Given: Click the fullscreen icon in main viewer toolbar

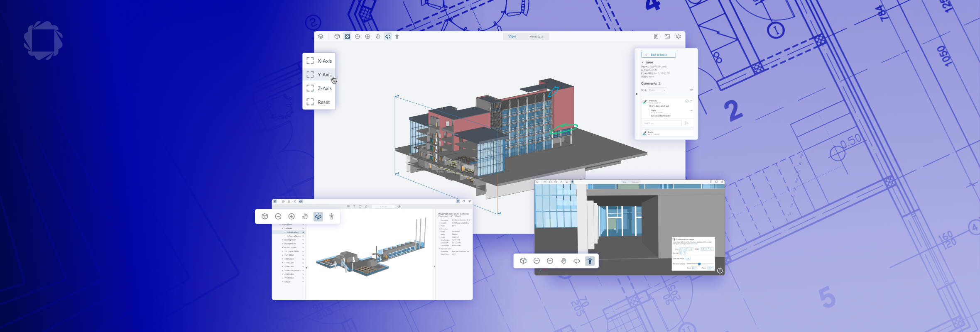Looking at the screenshot, I should click(x=667, y=37).
